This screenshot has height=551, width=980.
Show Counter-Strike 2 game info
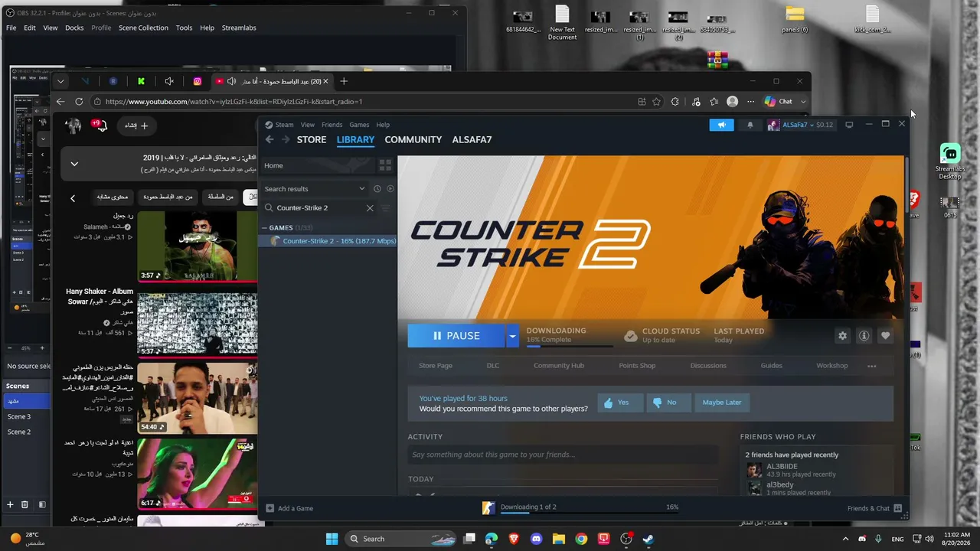864,335
